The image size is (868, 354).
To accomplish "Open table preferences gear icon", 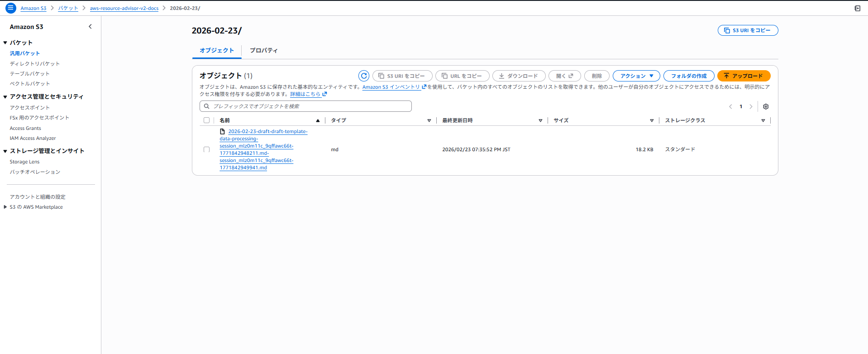I will click(x=766, y=107).
